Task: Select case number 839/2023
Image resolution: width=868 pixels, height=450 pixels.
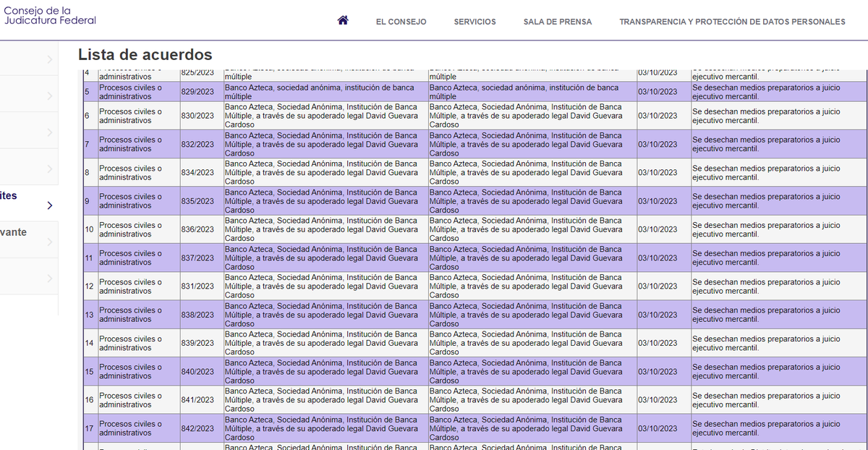Action: [197, 344]
